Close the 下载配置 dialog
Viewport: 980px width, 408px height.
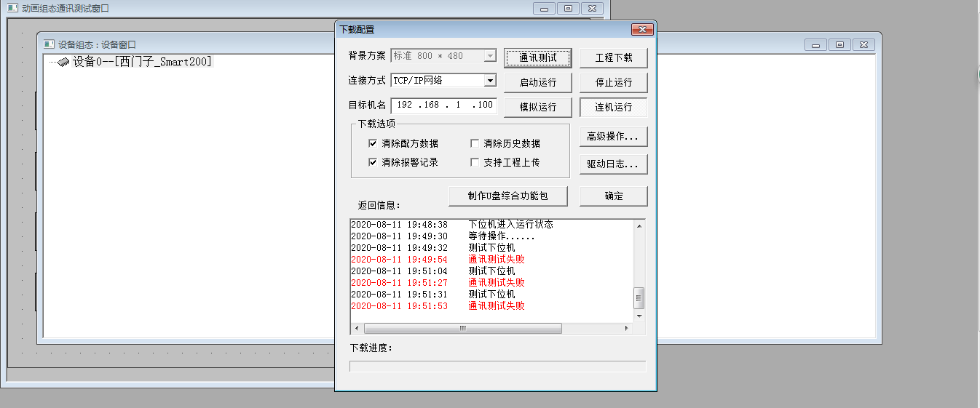point(641,30)
